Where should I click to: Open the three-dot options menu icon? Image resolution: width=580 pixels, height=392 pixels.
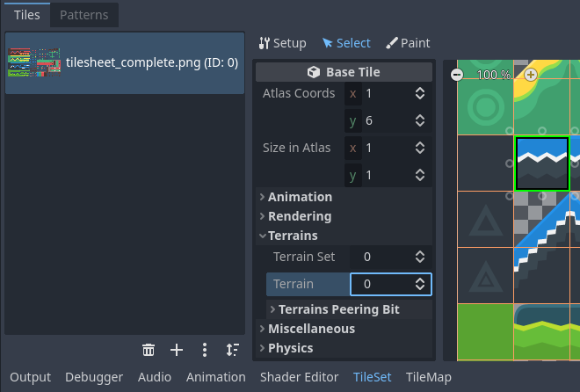205,350
